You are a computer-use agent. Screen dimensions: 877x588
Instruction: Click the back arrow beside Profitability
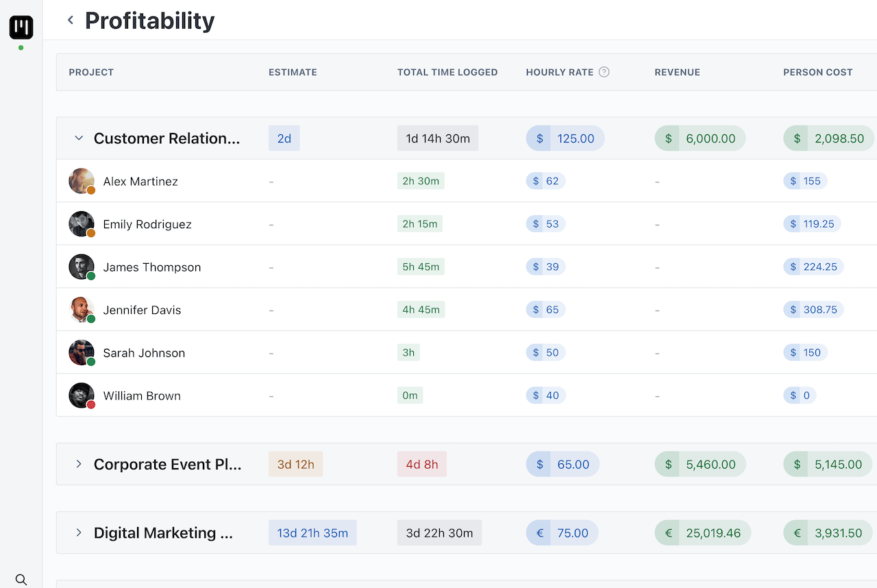point(70,21)
